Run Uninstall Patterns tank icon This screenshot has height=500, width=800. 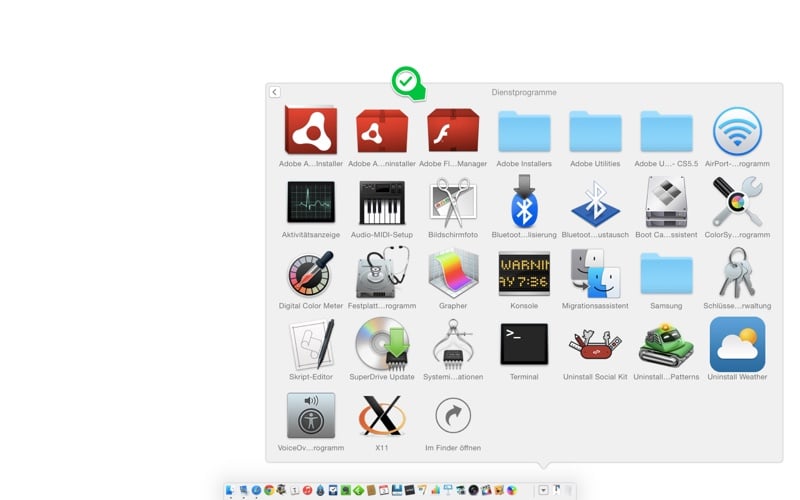(x=666, y=344)
